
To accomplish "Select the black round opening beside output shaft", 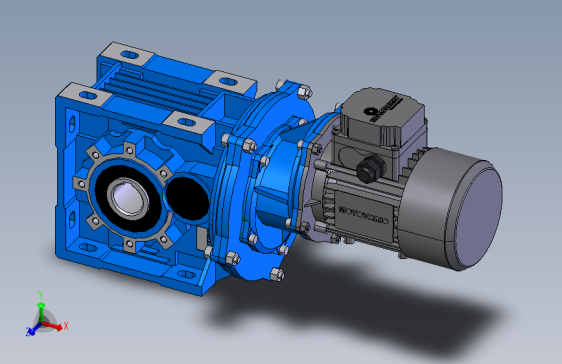I will pyautogui.click(x=188, y=199).
